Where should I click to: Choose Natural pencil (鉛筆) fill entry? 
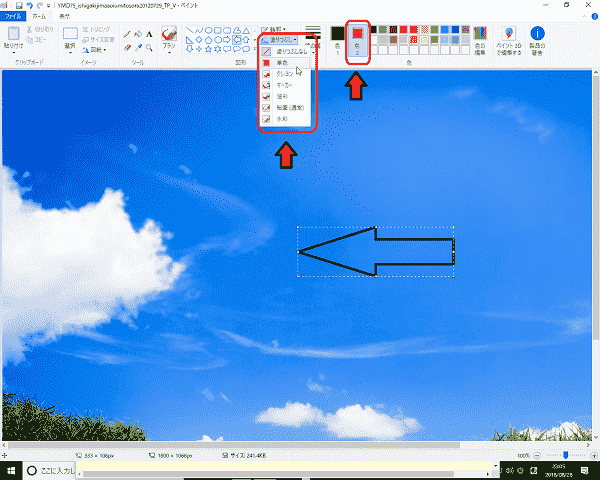tap(285, 108)
